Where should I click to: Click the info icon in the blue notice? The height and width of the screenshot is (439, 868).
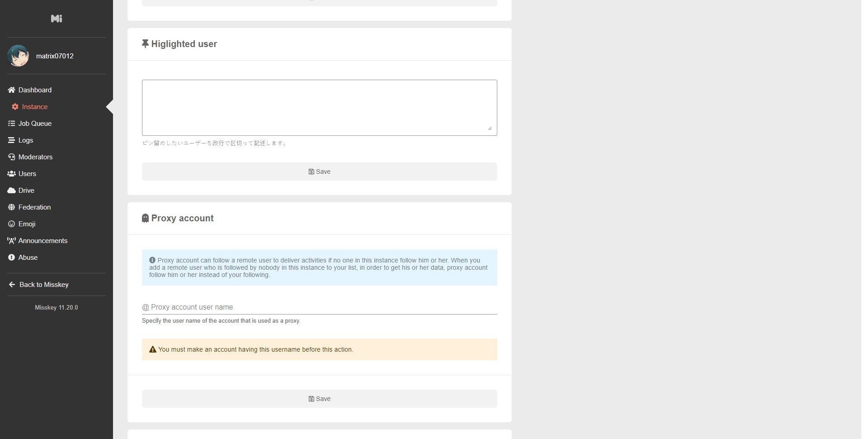[152, 260]
